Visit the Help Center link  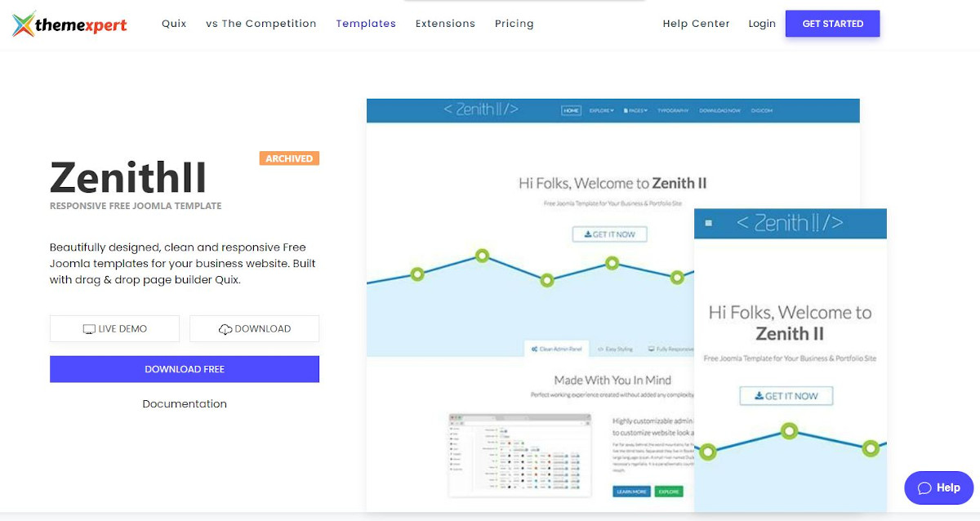(697, 24)
